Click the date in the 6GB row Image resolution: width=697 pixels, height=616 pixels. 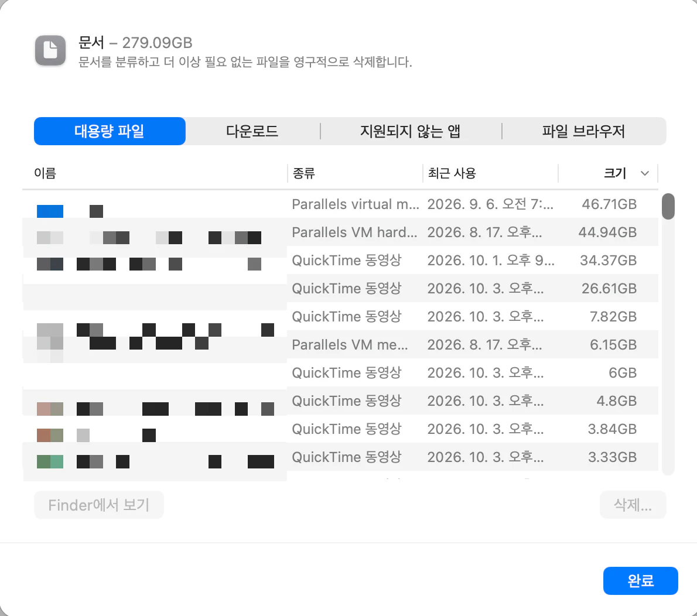486,372
